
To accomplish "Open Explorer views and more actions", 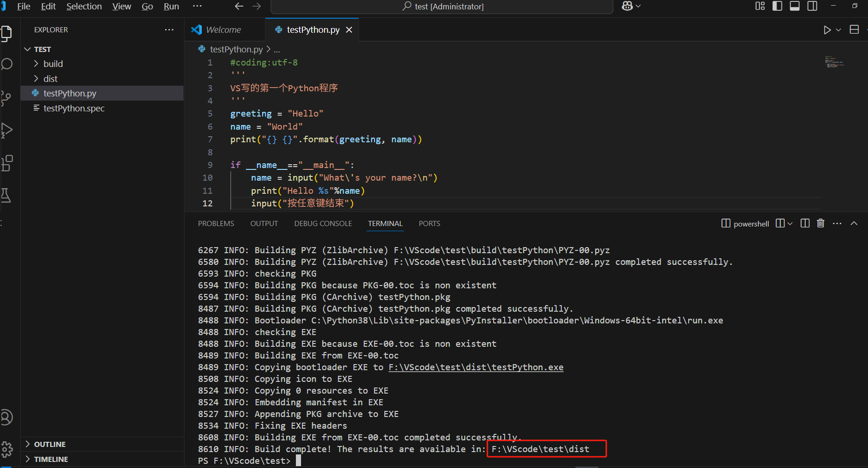I will pyautogui.click(x=169, y=29).
